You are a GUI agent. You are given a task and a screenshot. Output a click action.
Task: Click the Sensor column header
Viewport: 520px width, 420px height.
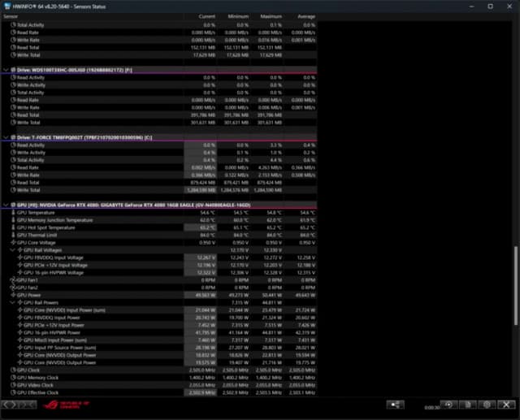click(11, 16)
